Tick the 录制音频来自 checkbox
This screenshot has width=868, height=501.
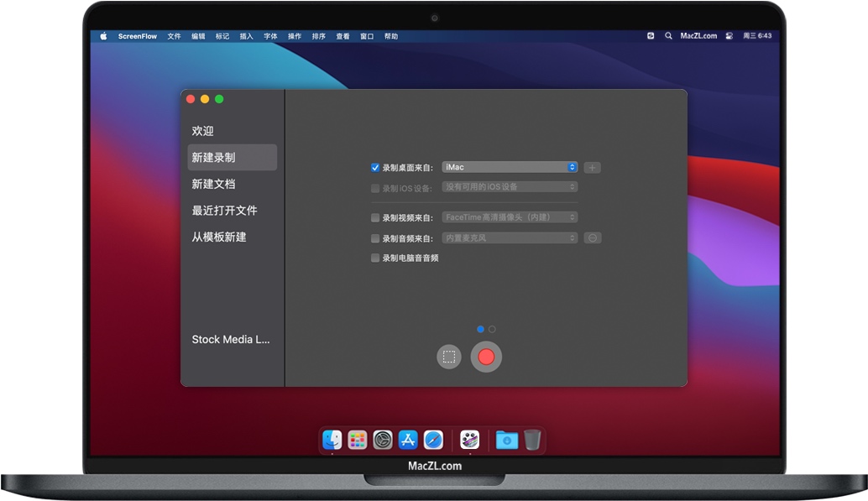[375, 238]
